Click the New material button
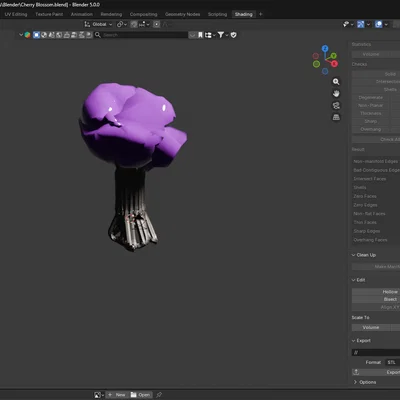This screenshot has width=400, height=400. [x=117, y=395]
